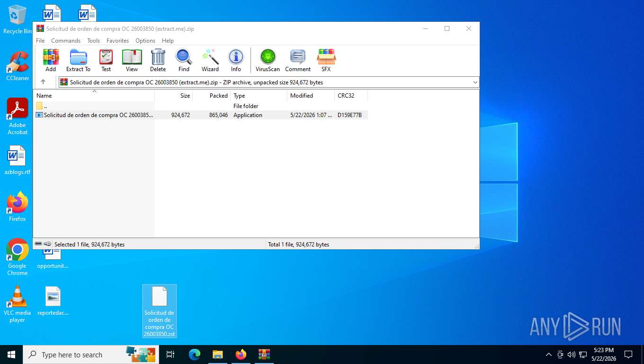Go up one folder level arrow
Viewport: 644px width, 364px height.
click(x=43, y=82)
